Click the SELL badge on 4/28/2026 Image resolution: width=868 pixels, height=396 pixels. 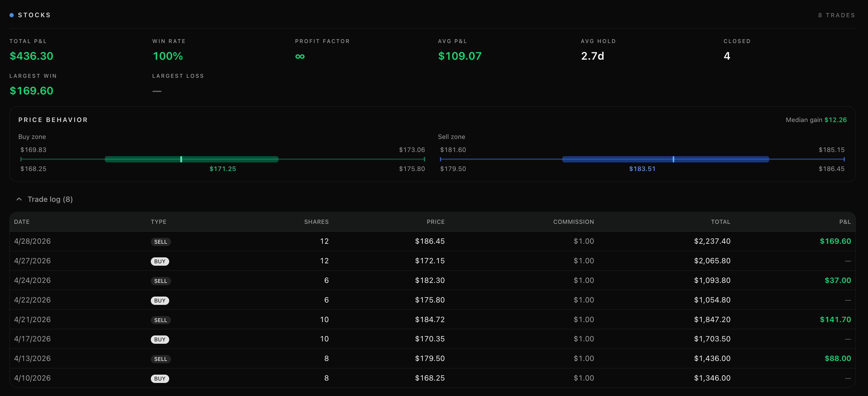click(160, 242)
